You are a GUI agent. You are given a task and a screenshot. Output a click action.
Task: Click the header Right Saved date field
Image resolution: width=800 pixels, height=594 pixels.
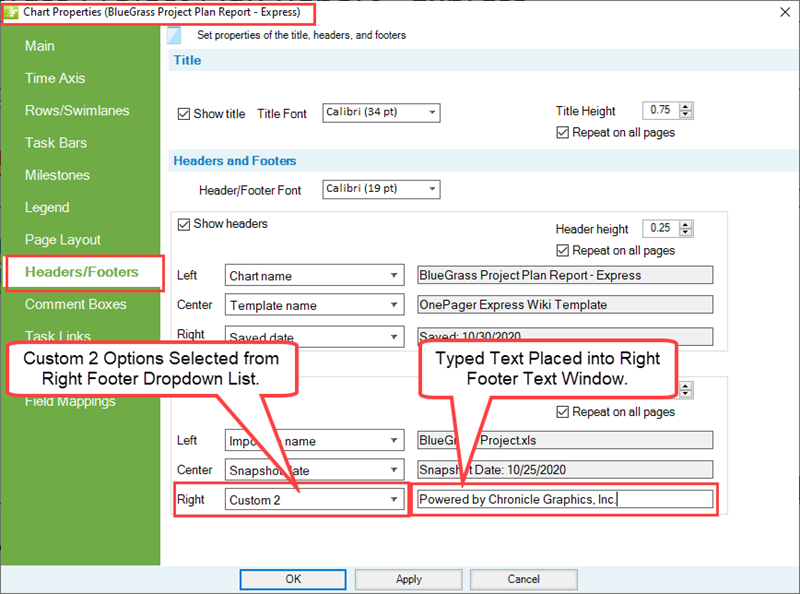[565, 337]
